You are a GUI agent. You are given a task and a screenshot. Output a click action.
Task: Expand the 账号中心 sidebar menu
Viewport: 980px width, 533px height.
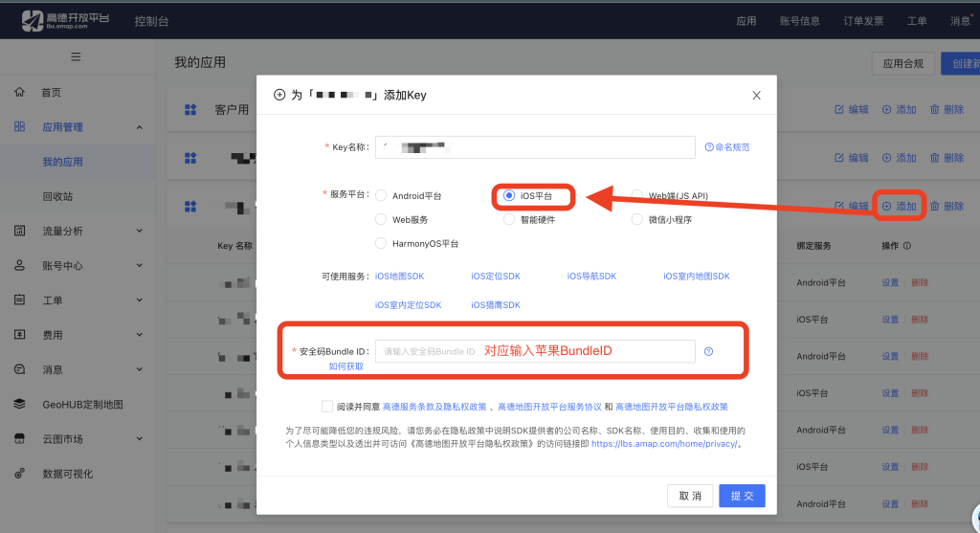click(139, 266)
